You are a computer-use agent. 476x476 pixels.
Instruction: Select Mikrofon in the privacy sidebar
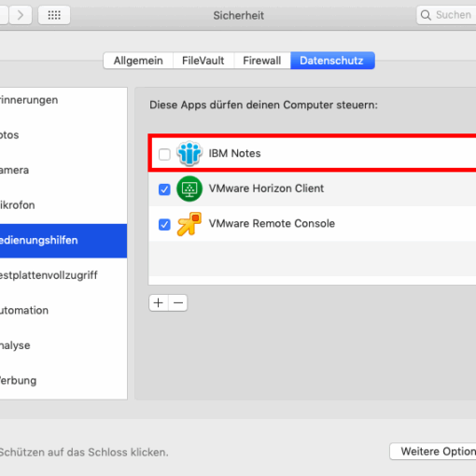pos(63,205)
